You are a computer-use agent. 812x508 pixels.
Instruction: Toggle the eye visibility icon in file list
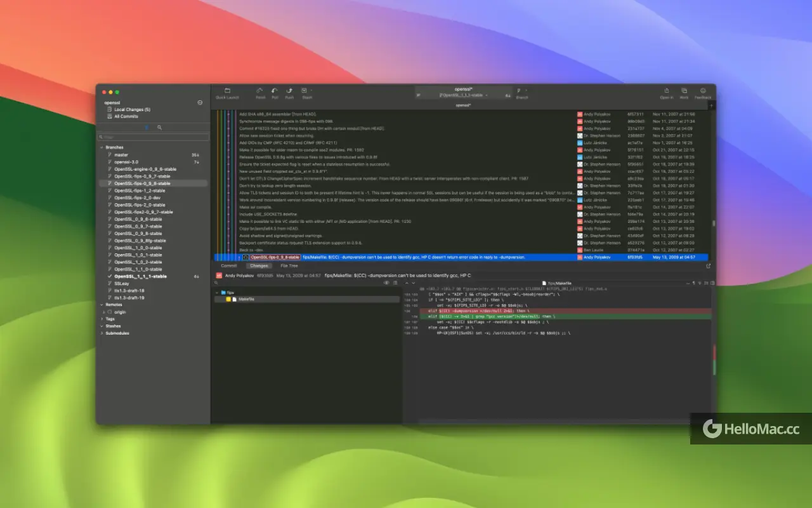[x=386, y=283]
